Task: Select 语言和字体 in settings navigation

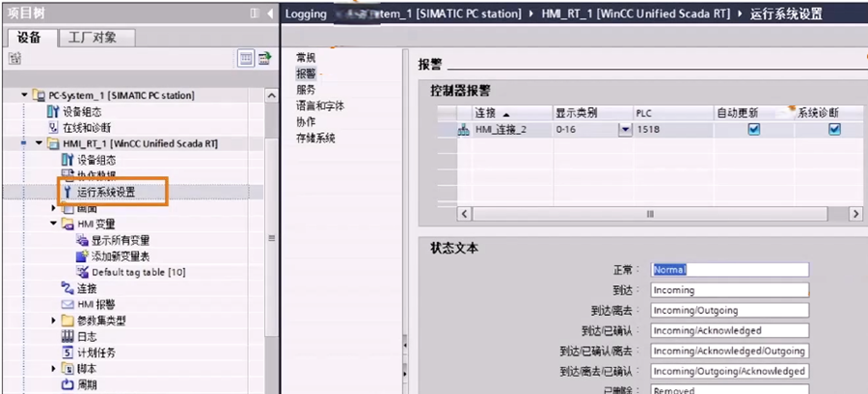Action: pyautogui.click(x=320, y=106)
